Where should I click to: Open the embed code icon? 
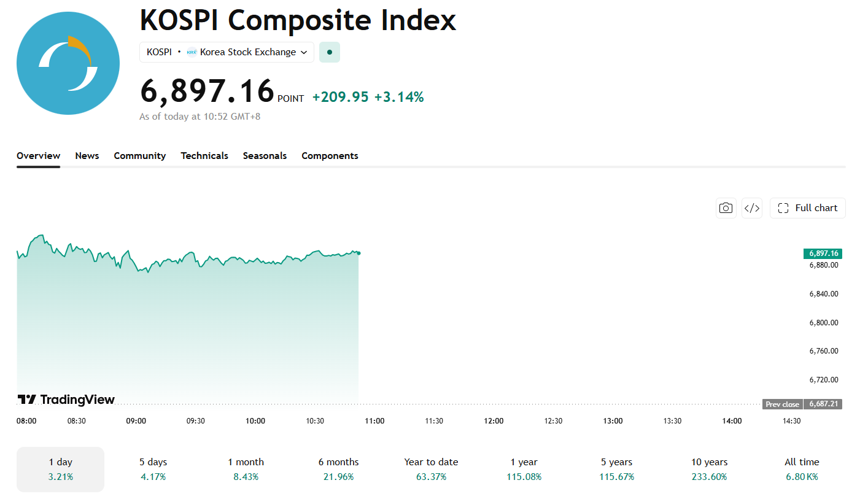pos(752,208)
